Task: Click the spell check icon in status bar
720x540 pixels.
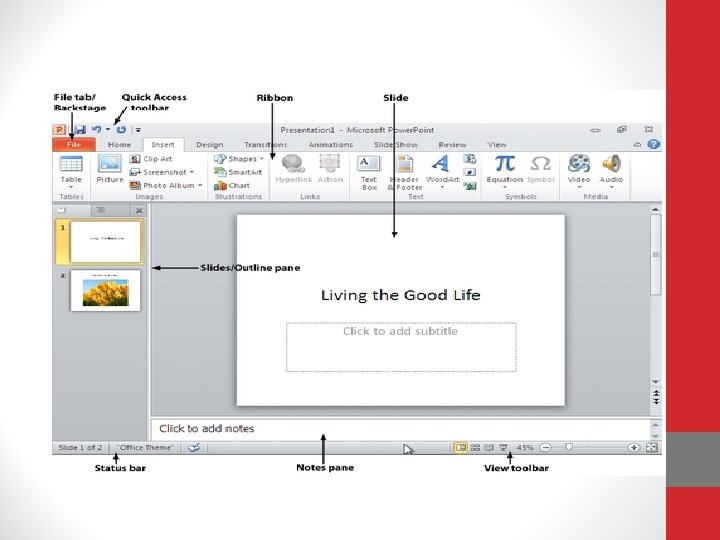Action: tap(194, 447)
